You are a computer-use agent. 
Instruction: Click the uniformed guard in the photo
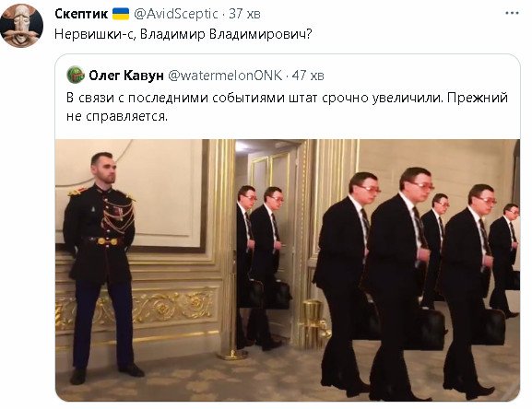pyautogui.click(x=100, y=268)
